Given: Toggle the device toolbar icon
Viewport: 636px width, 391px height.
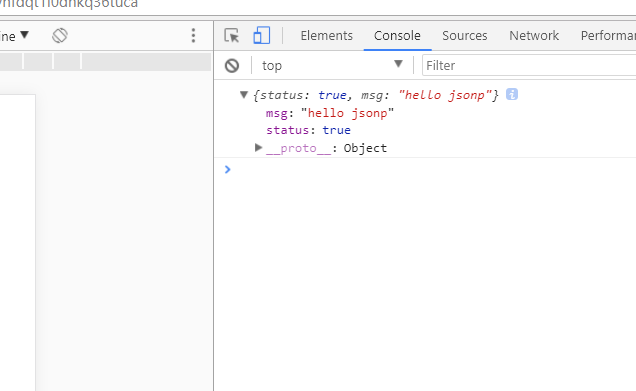Looking at the screenshot, I should (262, 35).
